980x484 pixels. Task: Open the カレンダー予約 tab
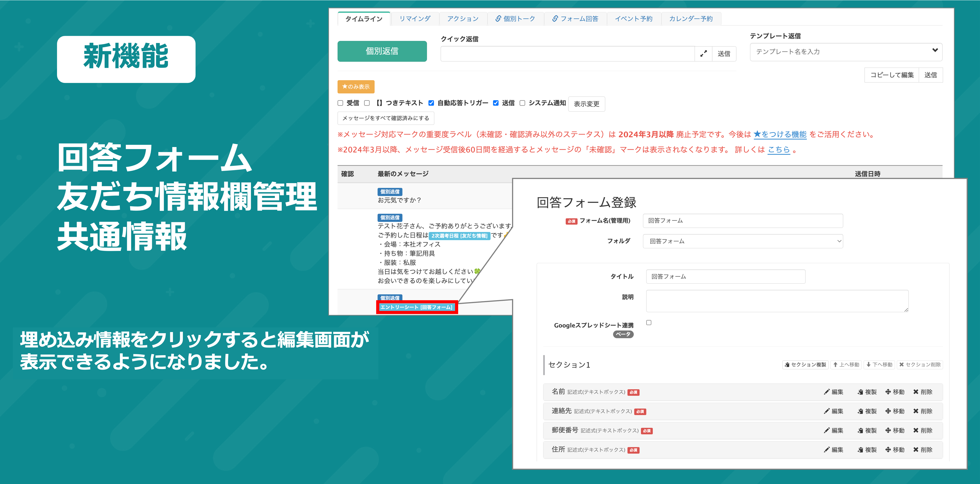(691, 19)
